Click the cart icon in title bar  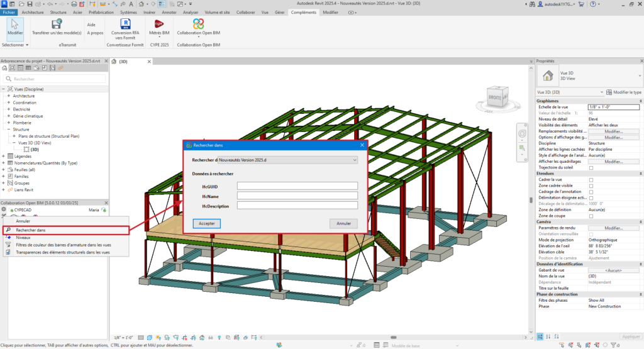[581, 4]
